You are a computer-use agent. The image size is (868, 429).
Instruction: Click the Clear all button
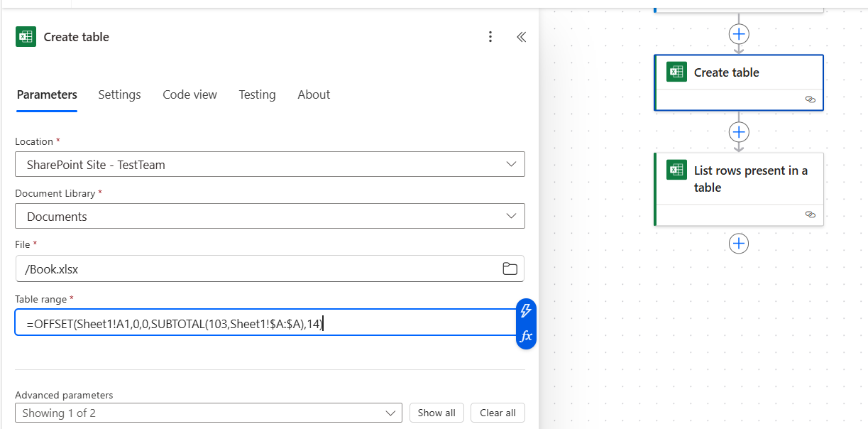coord(498,413)
